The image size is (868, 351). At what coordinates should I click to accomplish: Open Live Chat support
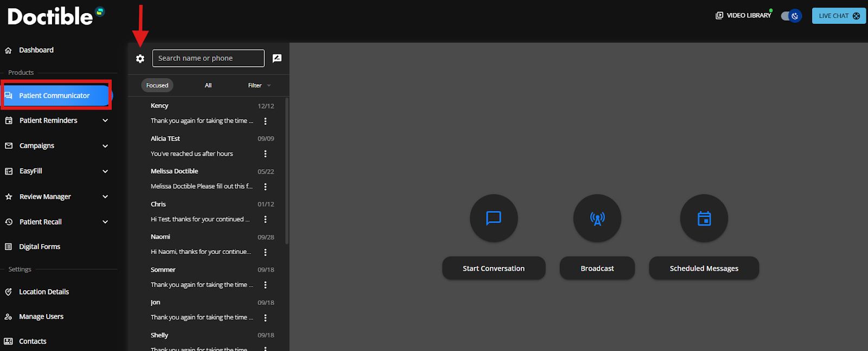tap(839, 16)
